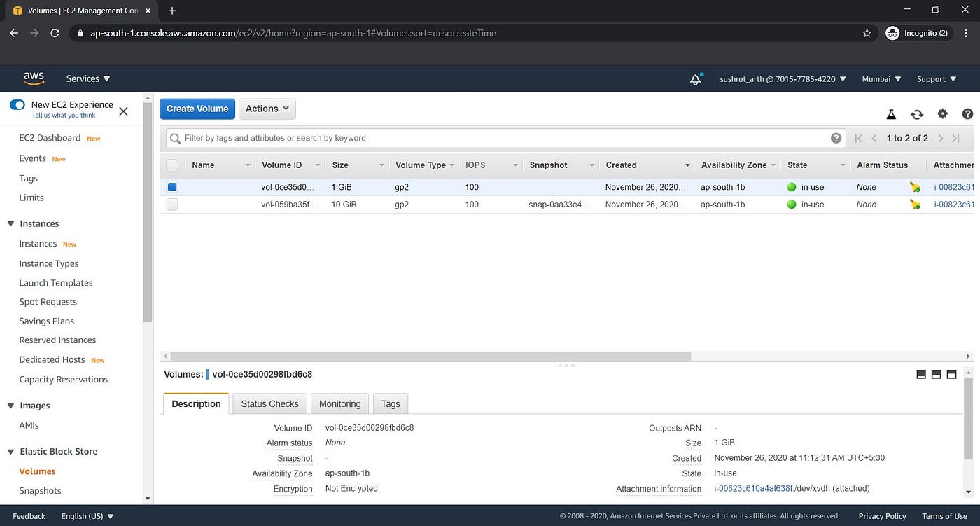Screen dimensions: 980x526
Task: Switch to the Description tab
Action: pos(196,403)
